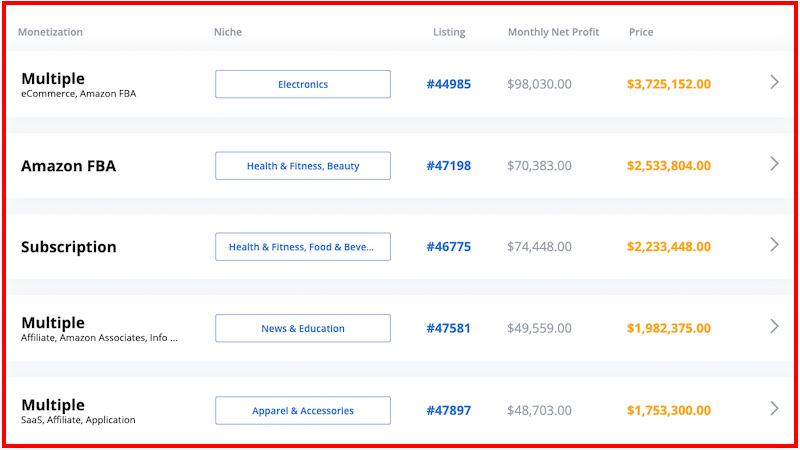Image resolution: width=800 pixels, height=450 pixels.
Task: Open listing link #47198
Action: point(448,166)
